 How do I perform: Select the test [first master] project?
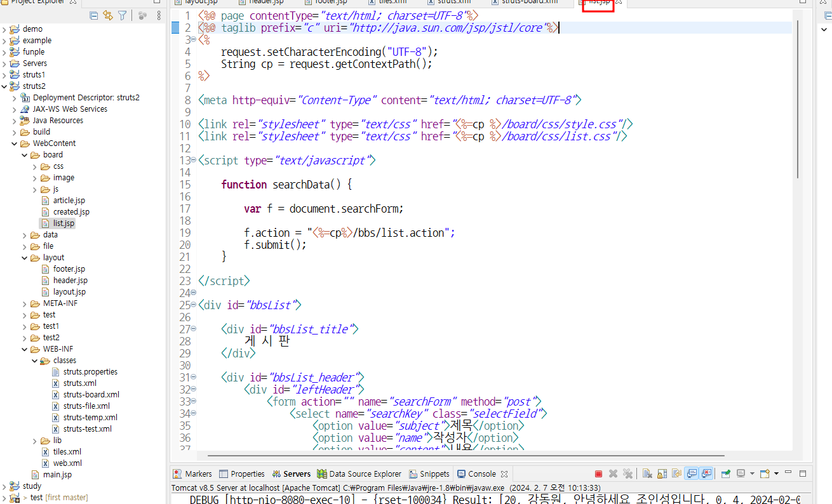[59, 498]
